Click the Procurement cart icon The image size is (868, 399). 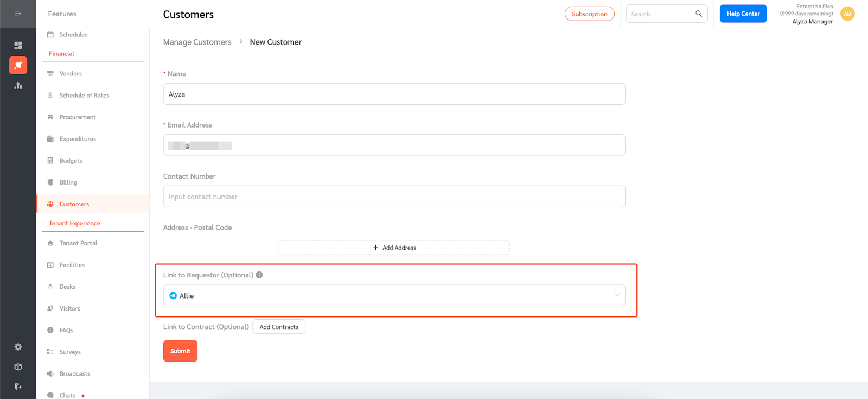[x=50, y=117]
